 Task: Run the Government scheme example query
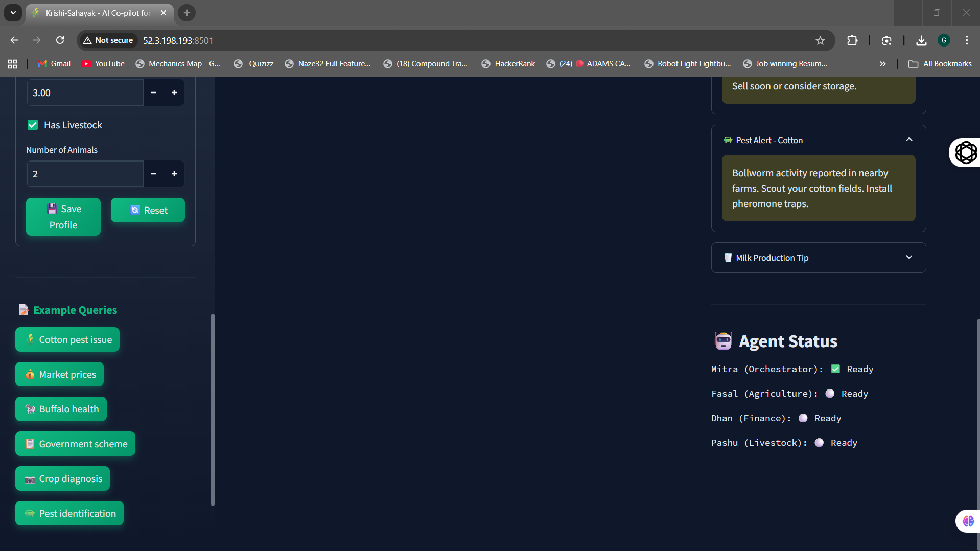click(76, 444)
